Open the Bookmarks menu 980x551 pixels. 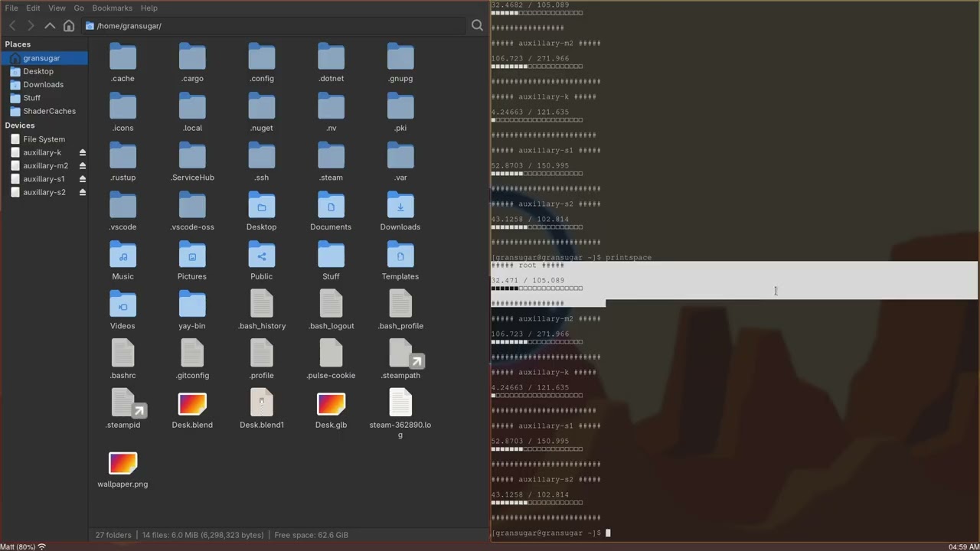(112, 8)
